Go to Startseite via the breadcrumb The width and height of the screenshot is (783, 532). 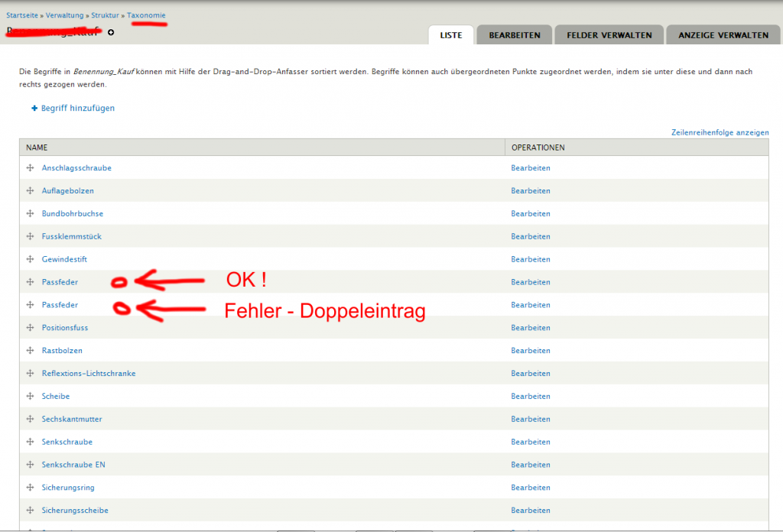click(x=22, y=15)
